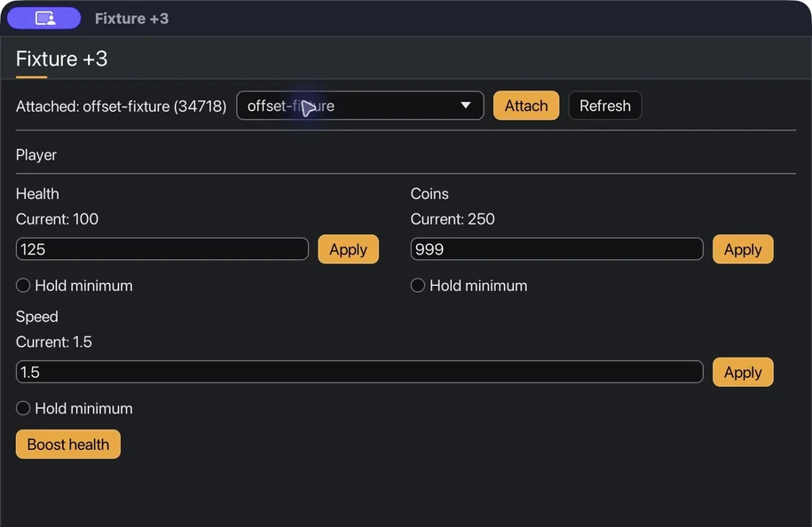812x527 pixels.
Task: Click the Current: 100 health readout
Action: tap(57, 219)
